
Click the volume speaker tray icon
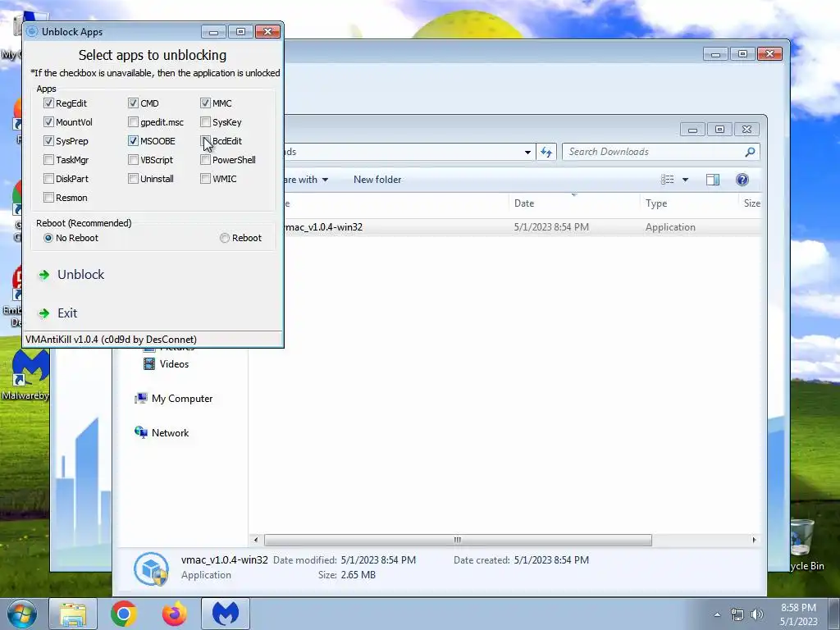[757, 614]
